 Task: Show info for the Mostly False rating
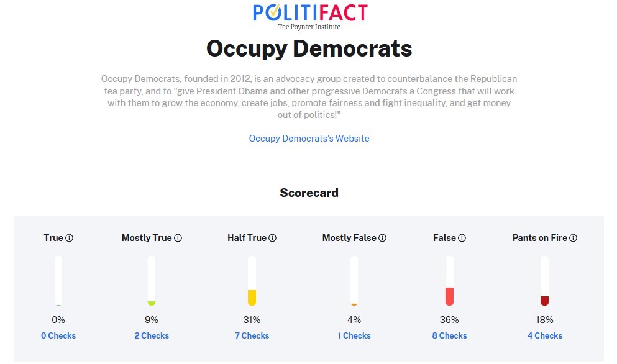click(x=383, y=238)
